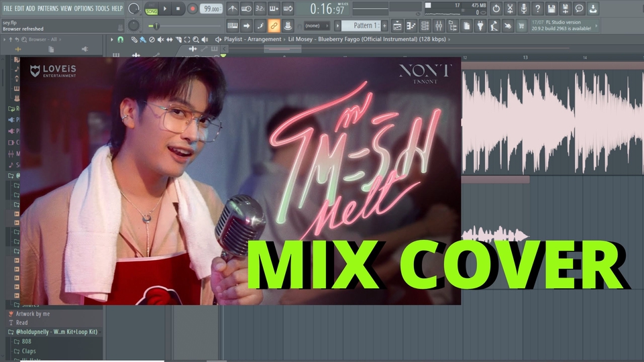
Task: Click the Play button in transport
Action: coord(165,9)
